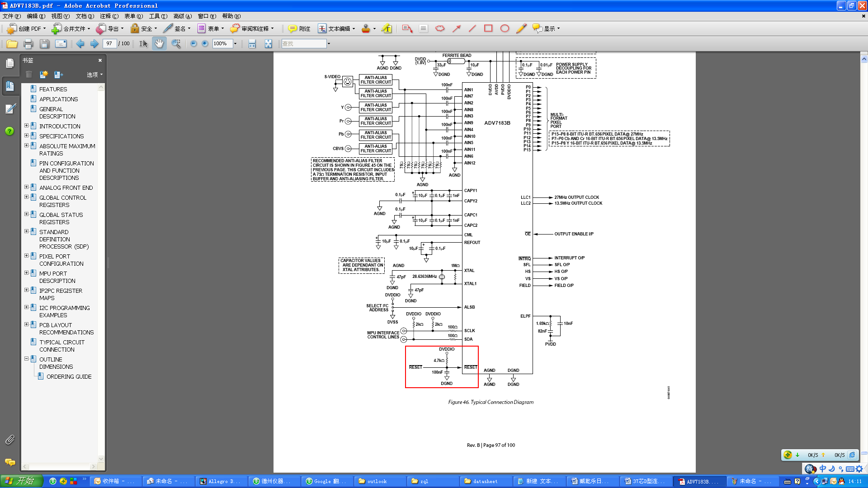Select the Hand tool
The image size is (868, 488).
coord(159,44)
